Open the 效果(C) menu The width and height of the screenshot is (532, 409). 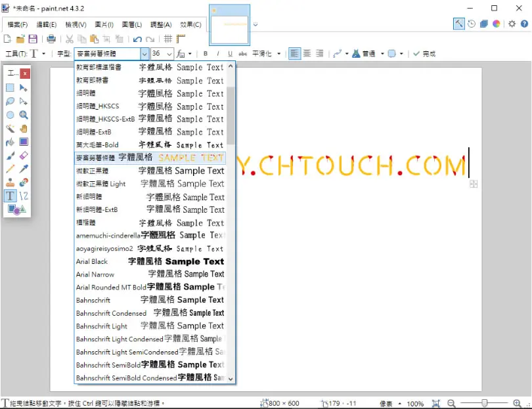(190, 25)
